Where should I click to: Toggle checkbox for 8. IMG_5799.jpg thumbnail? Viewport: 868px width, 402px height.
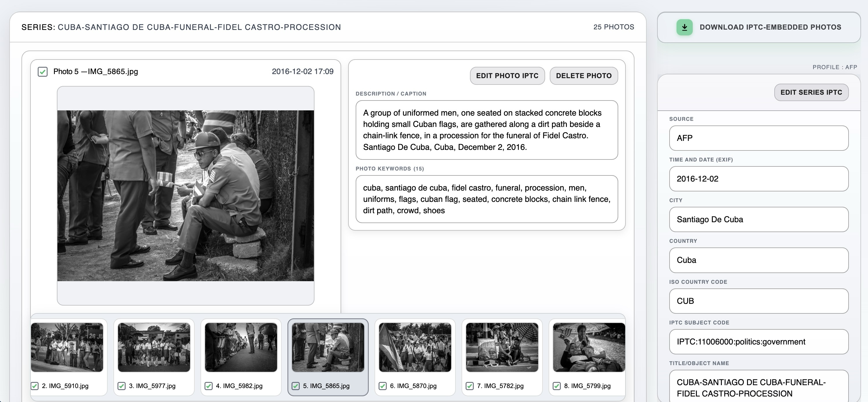[x=557, y=386]
